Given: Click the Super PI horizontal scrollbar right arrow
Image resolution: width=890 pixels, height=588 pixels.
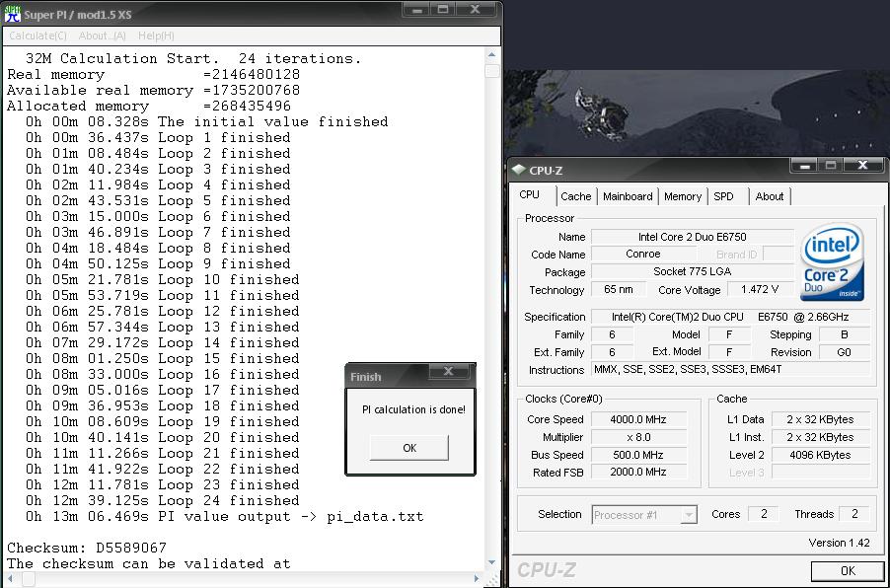Looking at the screenshot, I should [x=477, y=578].
